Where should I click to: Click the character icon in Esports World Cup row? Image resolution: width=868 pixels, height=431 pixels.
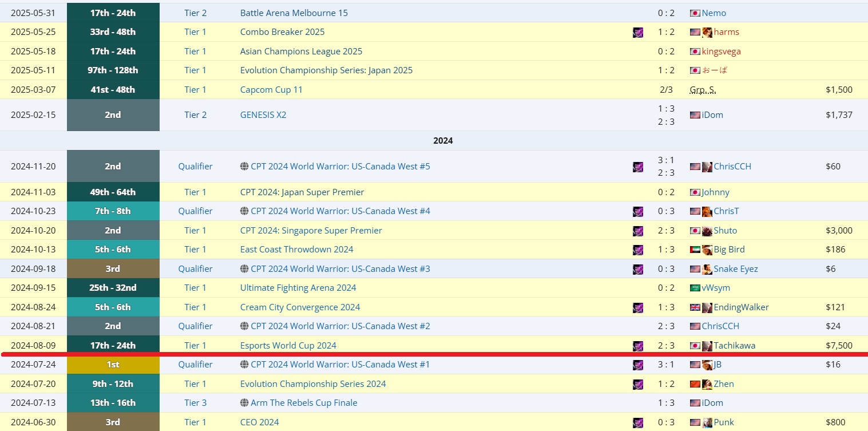point(638,346)
